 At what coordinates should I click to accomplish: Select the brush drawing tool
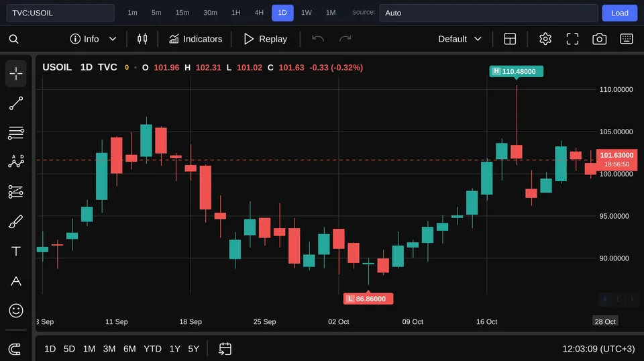click(16, 221)
